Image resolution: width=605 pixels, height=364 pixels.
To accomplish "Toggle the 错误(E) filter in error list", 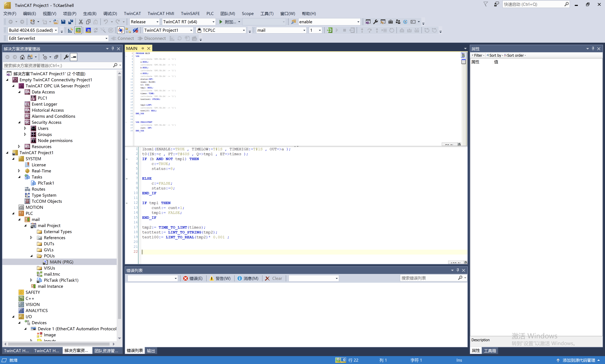I will pos(193,278).
